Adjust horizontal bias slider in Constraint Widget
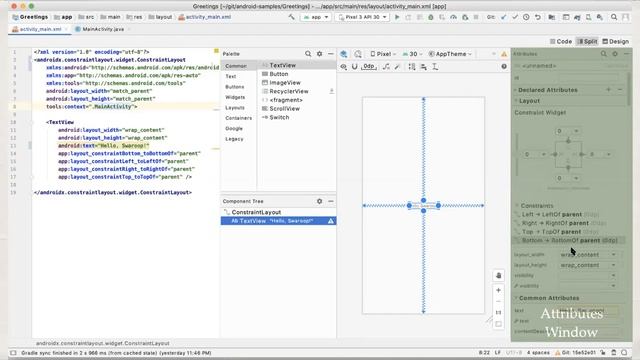This screenshot has width=640, height=360. tap(568, 189)
